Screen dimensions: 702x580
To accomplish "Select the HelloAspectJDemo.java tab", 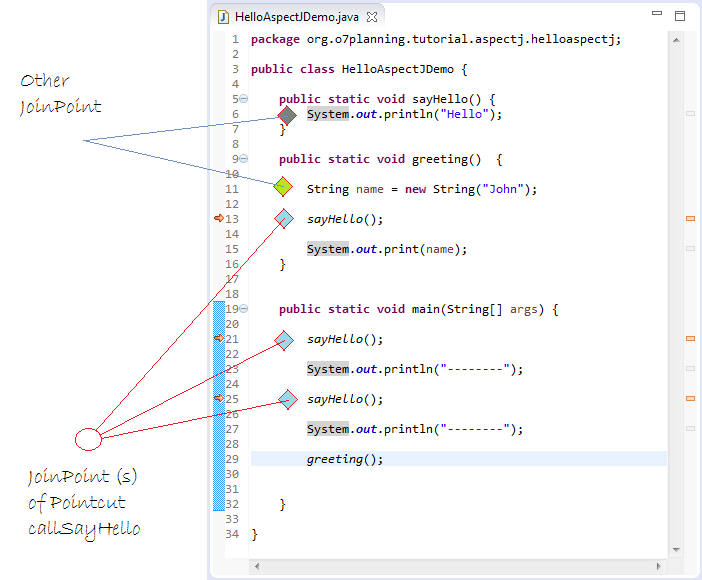I will [x=296, y=17].
